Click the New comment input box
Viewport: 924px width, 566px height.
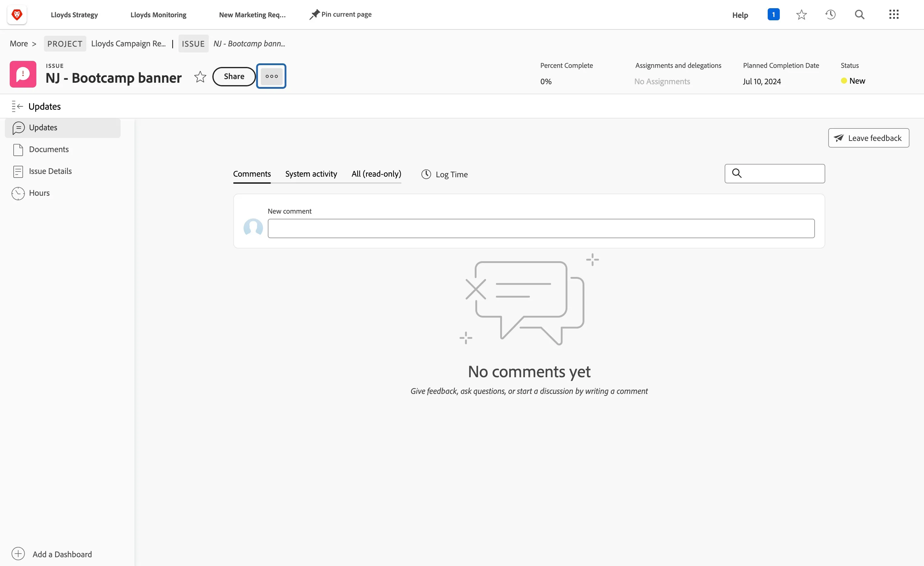point(541,228)
